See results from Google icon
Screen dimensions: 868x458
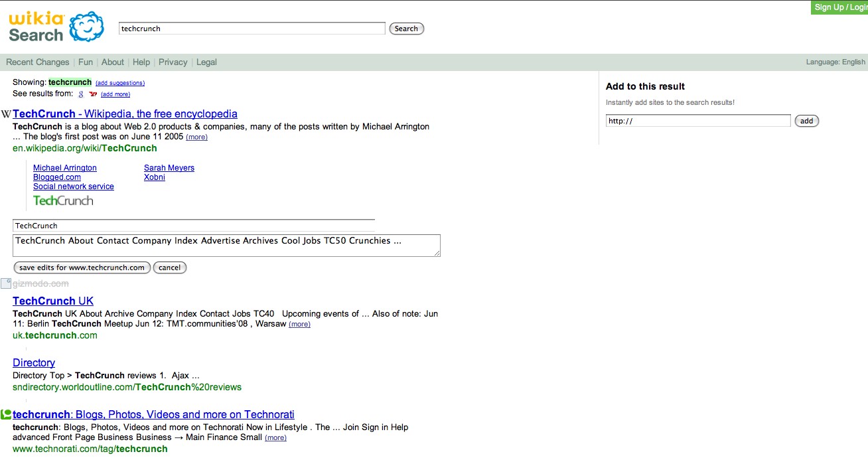(x=81, y=94)
